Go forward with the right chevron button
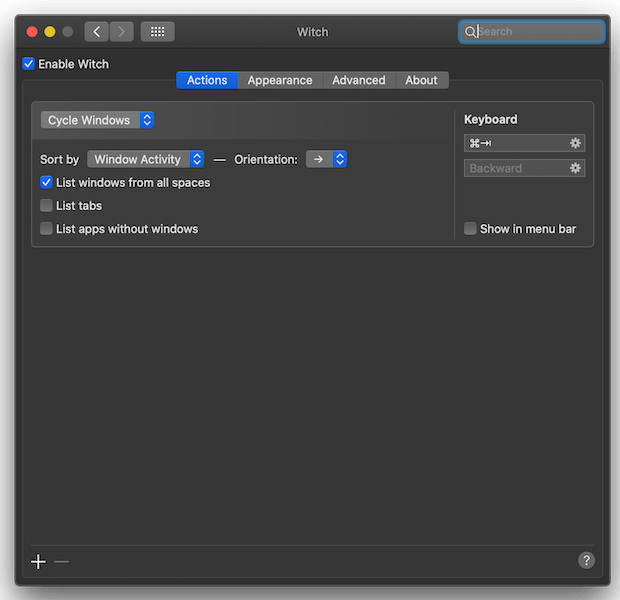This screenshot has width=620, height=600. (121, 32)
